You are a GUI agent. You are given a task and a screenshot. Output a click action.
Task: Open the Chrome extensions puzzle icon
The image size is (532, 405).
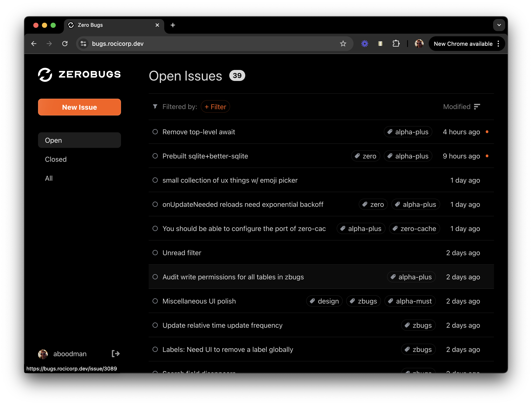396,44
